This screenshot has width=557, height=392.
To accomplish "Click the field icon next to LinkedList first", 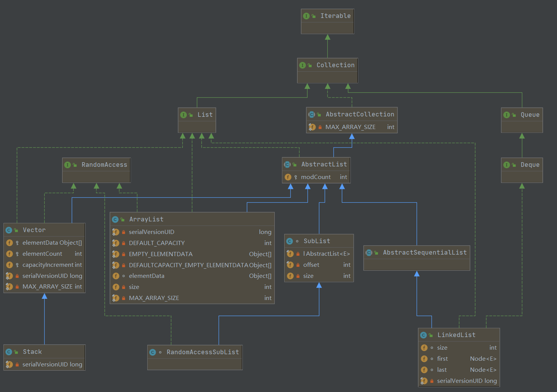I will pyautogui.click(x=424, y=359).
